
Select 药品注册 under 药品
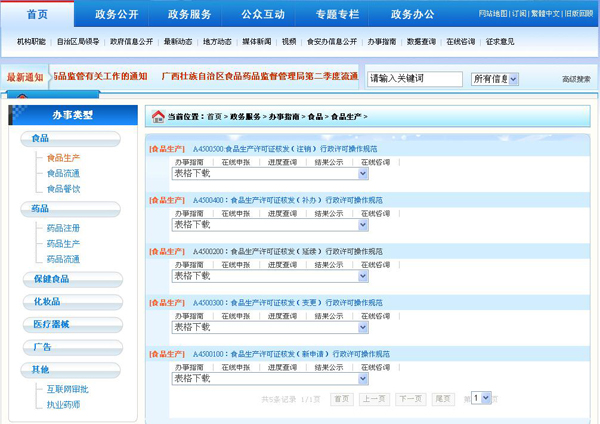[63, 228]
